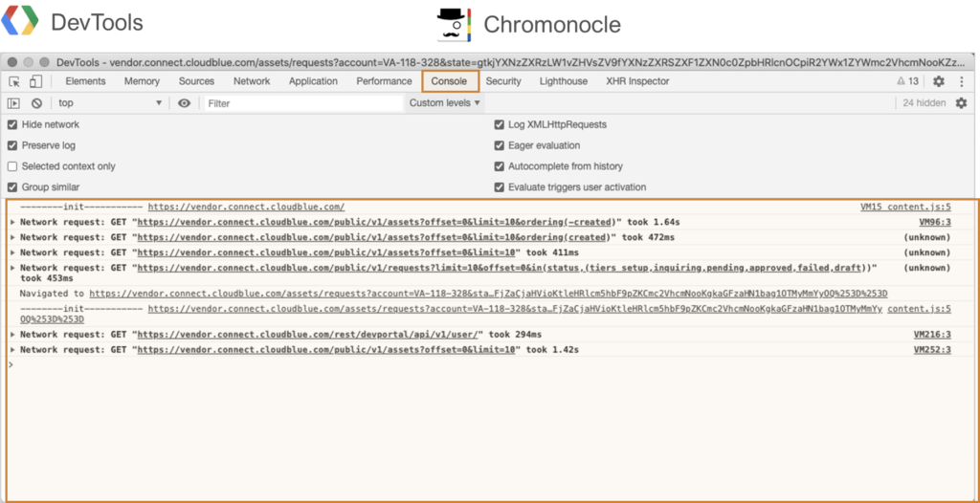This screenshot has height=503, width=980.
Task: Open the ordering(-created) assets URL link
Action: (x=376, y=222)
